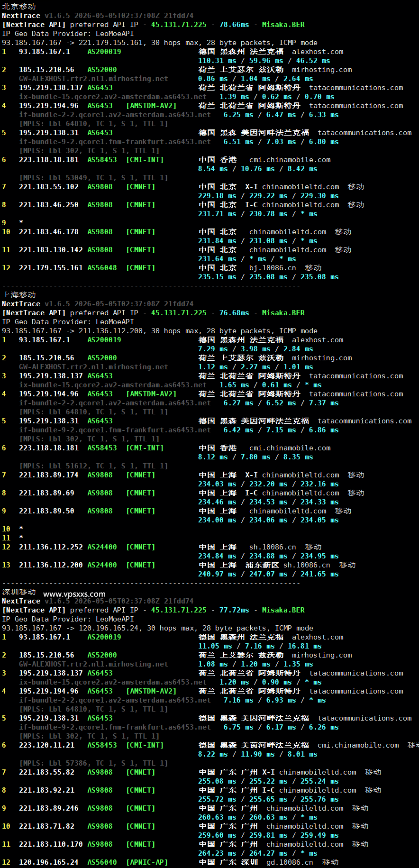Click hop IP 221.183.89.174
419x868 pixels.
tap(49, 475)
